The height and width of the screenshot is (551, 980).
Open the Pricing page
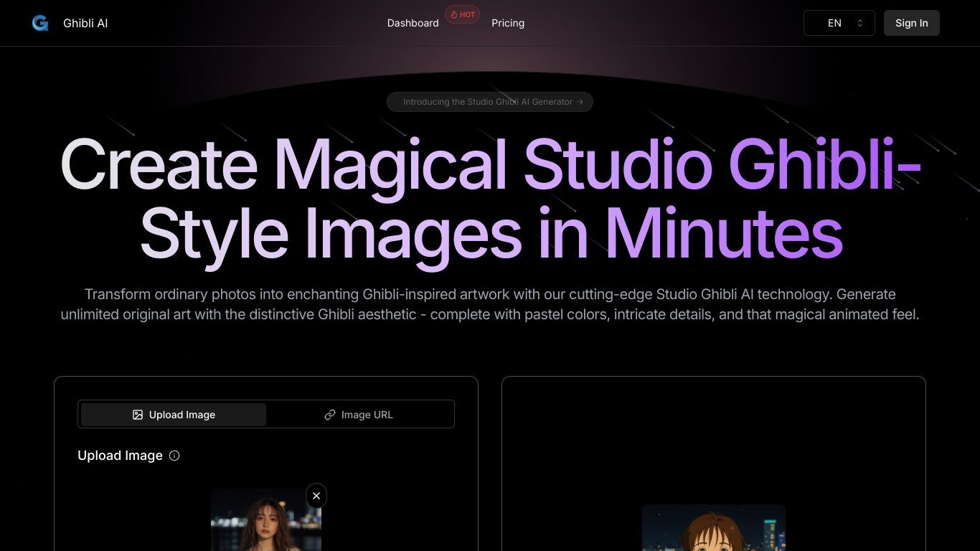(508, 23)
